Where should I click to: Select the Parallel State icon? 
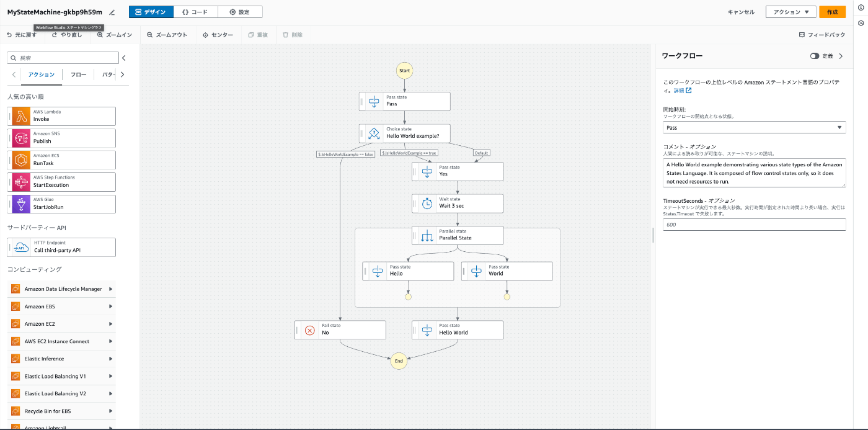(x=427, y=236)
